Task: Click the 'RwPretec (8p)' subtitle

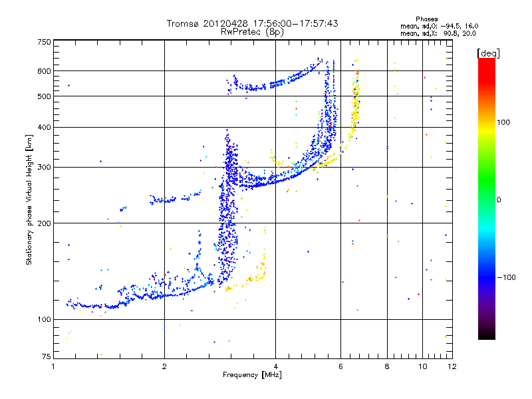Action: pos(252,32)
